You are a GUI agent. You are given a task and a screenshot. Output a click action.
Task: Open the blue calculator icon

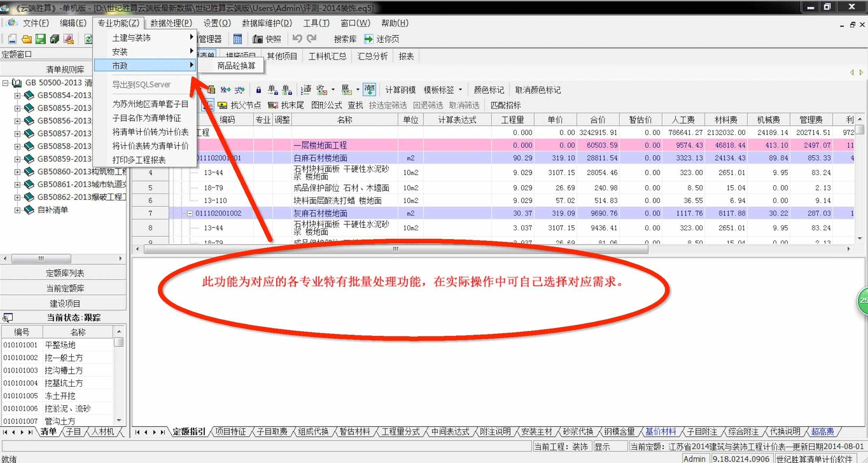pyautogui.click(x=238, y=39)
